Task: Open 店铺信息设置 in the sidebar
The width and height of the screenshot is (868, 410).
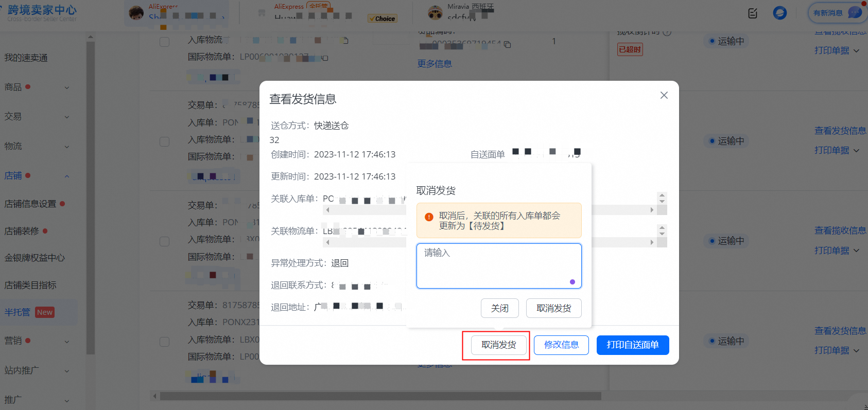Action: click(x=31, y=204)
